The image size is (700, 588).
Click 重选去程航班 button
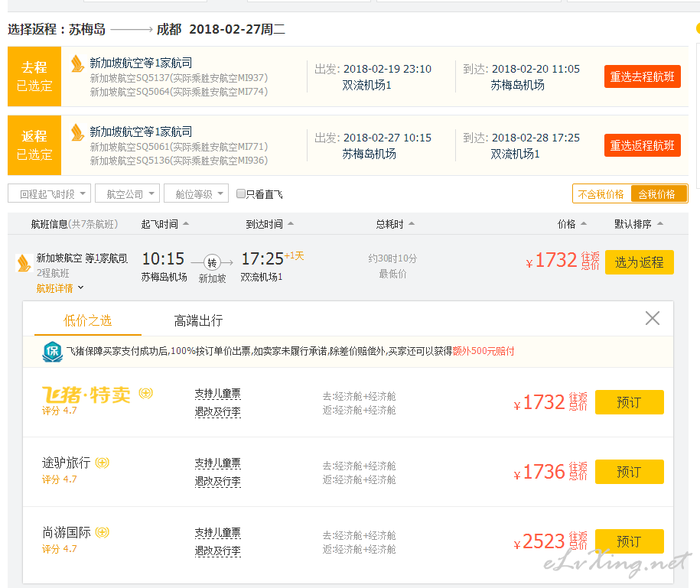coord(643,76)
